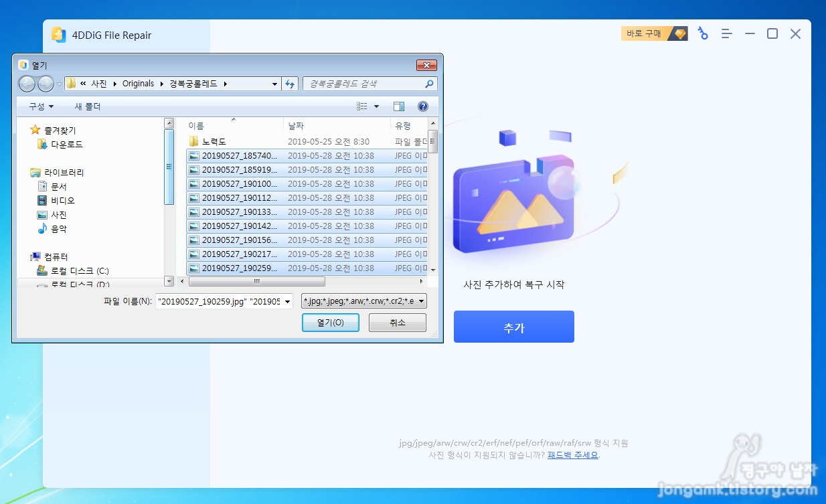The height and width of the screenshot is (504, 826).
Task: Expand the arrow after 경복궁롤레드 in breadcrumb
Action: [226, 84]
